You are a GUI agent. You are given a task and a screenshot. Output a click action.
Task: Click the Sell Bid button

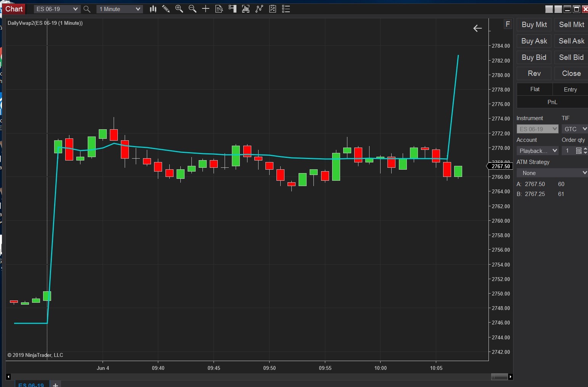click(571, 58)
